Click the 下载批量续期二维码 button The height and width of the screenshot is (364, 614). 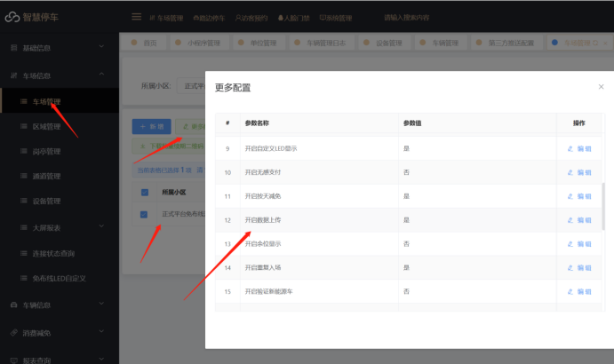pos(169,146)
